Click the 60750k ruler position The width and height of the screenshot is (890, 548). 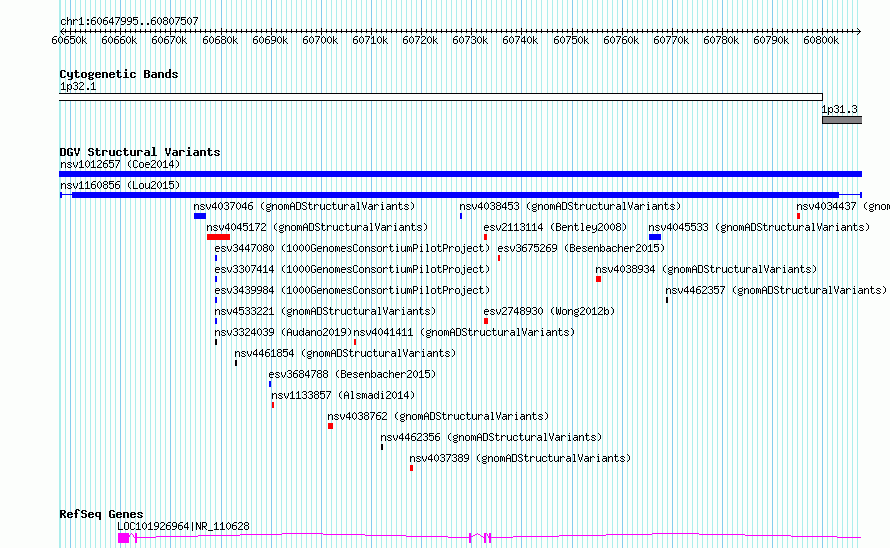(571, 41)
